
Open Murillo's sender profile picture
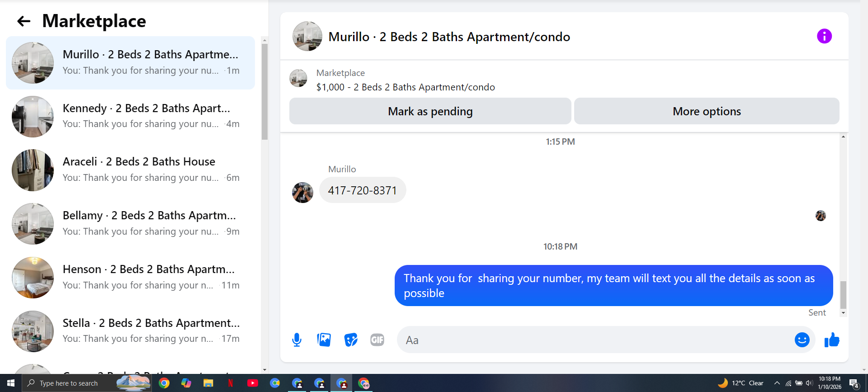click(x=302, y=193)
